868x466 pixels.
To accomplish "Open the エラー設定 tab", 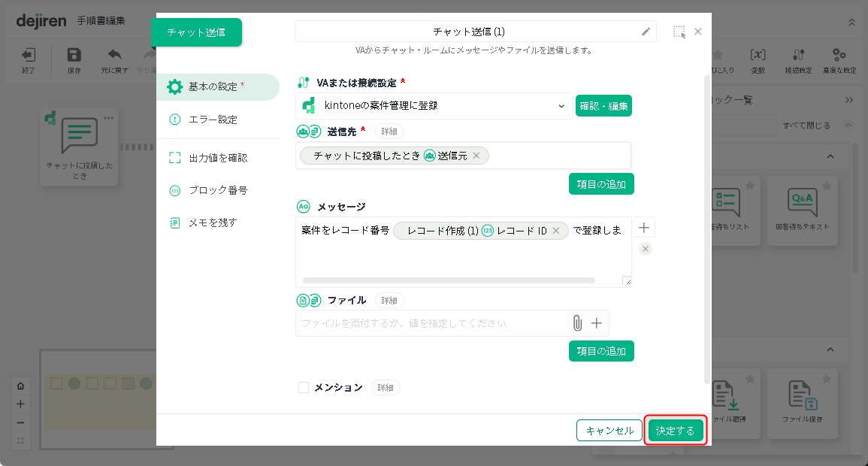I will pos(213,120).
